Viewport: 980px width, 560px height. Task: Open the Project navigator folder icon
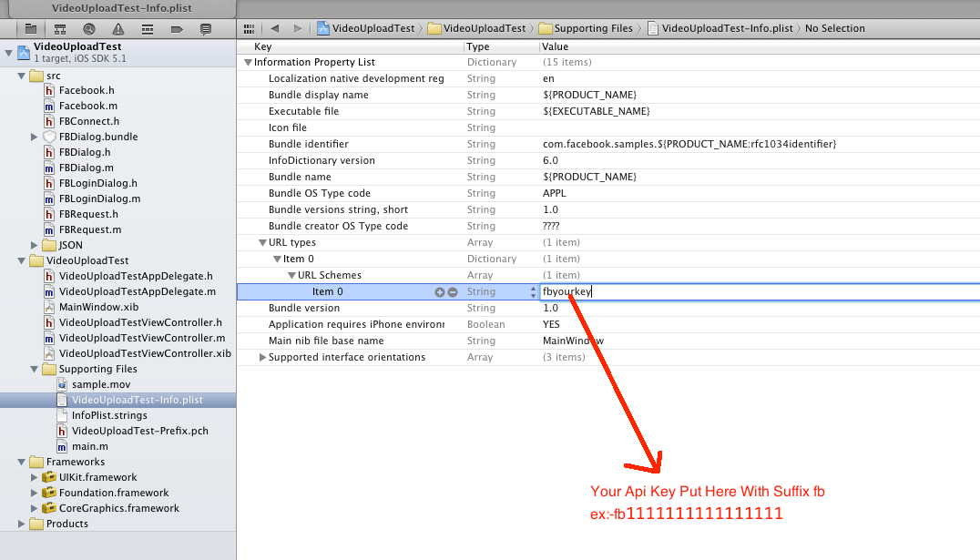[x=31, y=29]
